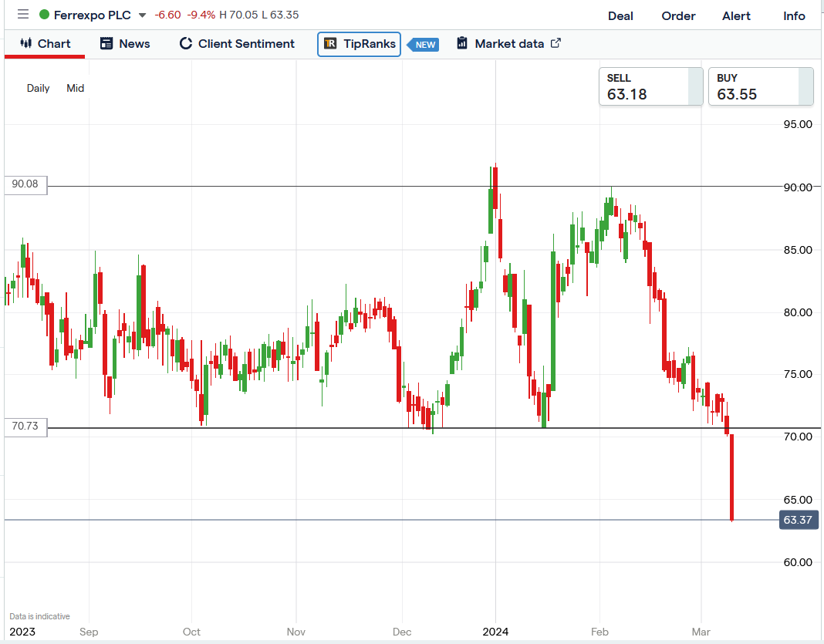
Task: Click the 75.00 price axis label
Action: (x=798, y=375)
